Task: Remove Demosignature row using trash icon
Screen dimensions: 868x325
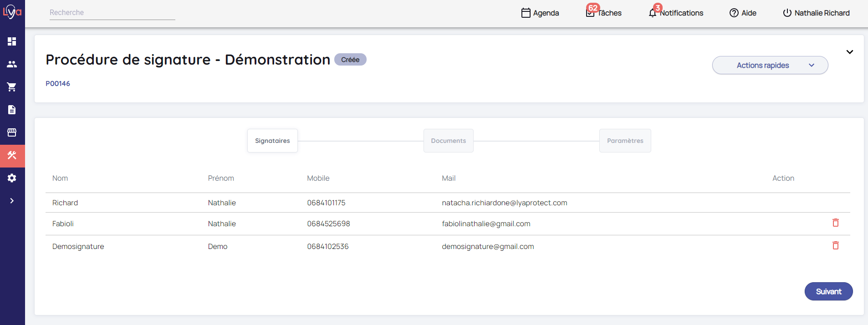Action: [835, 245]
